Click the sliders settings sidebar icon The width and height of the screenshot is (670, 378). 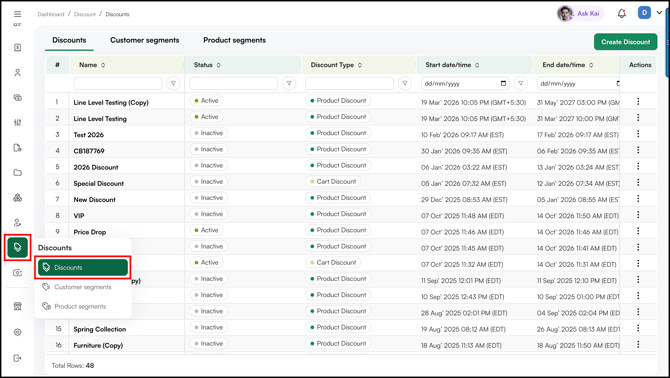point(18,123)
